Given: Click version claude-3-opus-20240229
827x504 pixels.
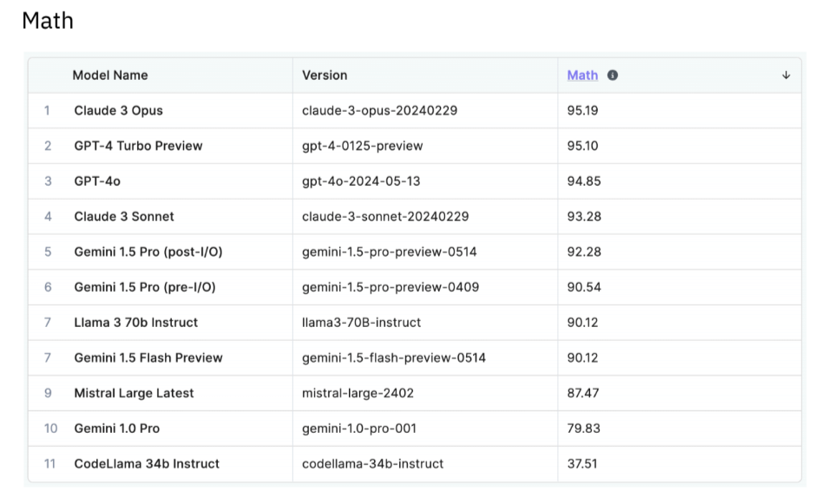Looking at the screenshot, I should [380, 111].
